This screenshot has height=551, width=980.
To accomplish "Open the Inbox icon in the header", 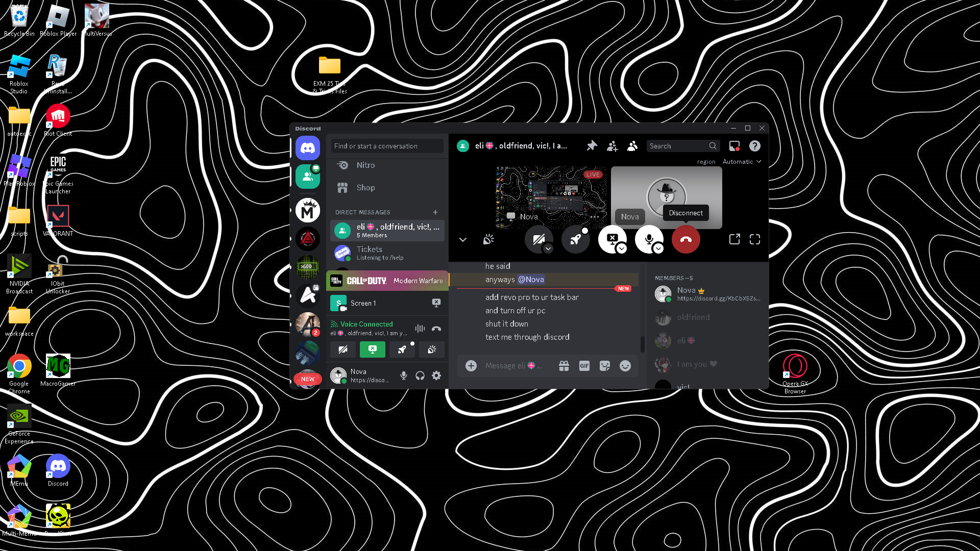I will (x=734, y=146).
